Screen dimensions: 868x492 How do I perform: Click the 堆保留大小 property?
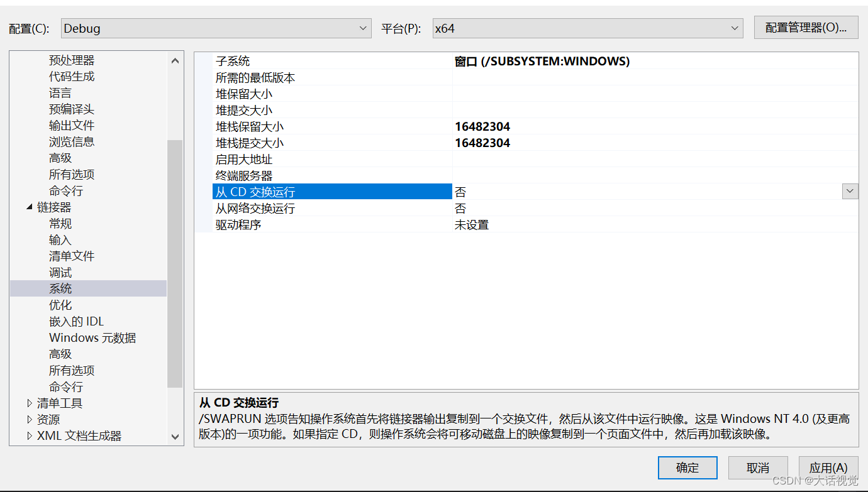244,94
